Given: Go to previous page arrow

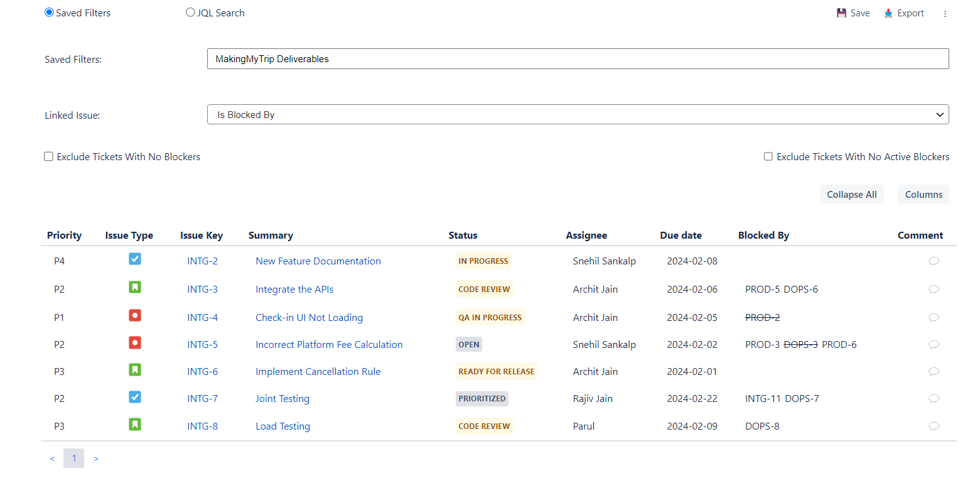Looking at the screenshot, I should pos(52,458).
